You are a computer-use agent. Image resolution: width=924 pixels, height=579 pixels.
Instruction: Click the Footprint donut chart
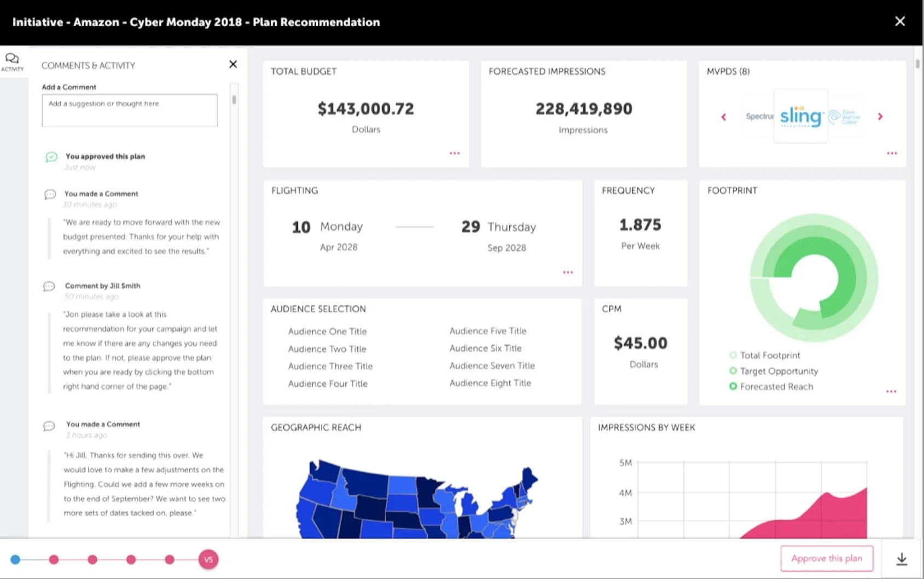point(813,278)
